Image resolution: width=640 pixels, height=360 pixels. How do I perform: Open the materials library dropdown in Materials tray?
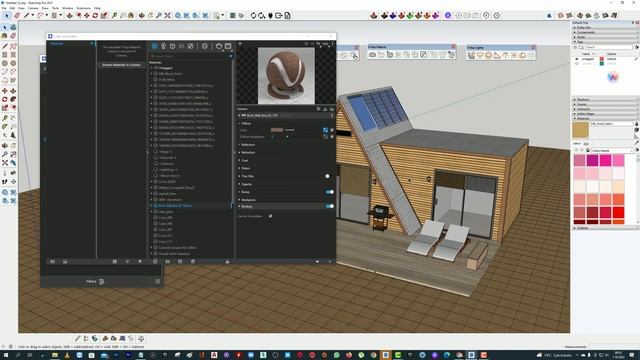pos(611,150)
